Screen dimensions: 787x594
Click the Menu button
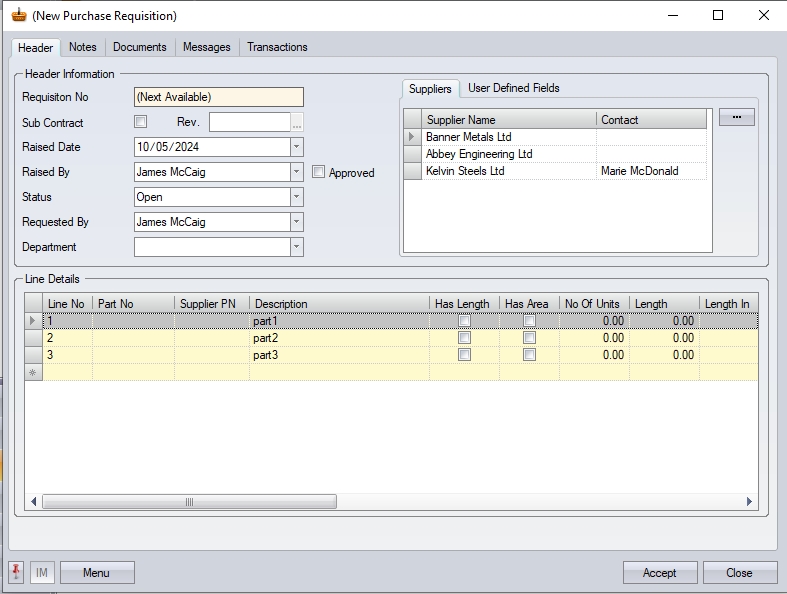[97, 573]
